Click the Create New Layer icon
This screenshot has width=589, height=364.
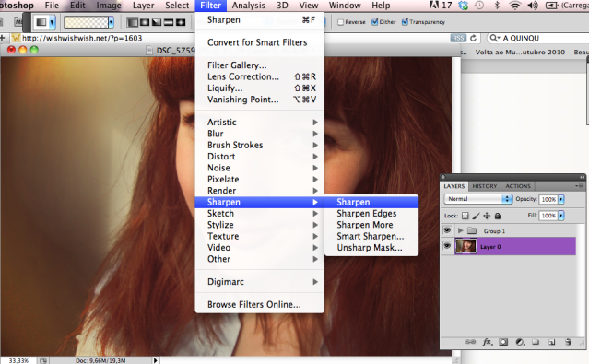[x=552, y=342]
